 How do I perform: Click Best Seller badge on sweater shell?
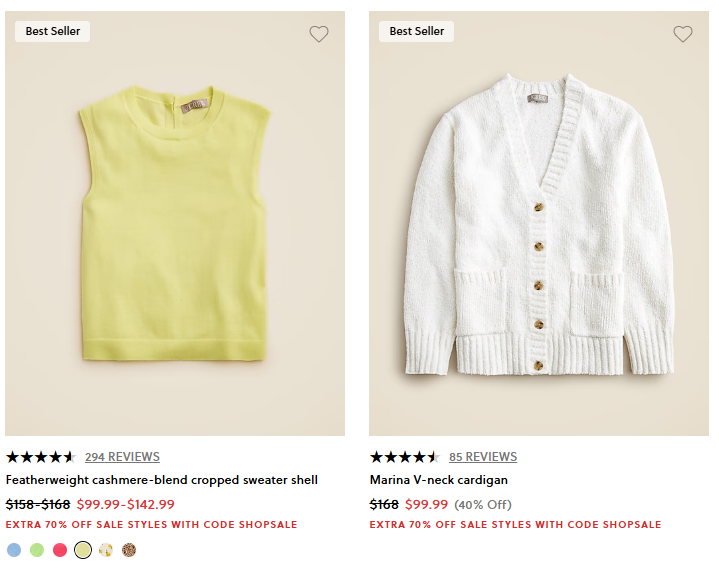click(53, 31)
